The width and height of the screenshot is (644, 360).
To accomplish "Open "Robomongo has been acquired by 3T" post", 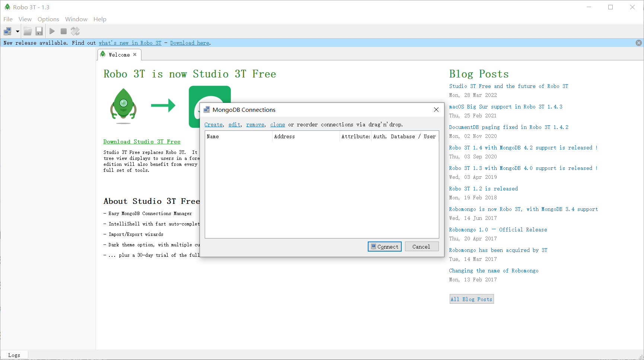I will [x=498, y=250].
